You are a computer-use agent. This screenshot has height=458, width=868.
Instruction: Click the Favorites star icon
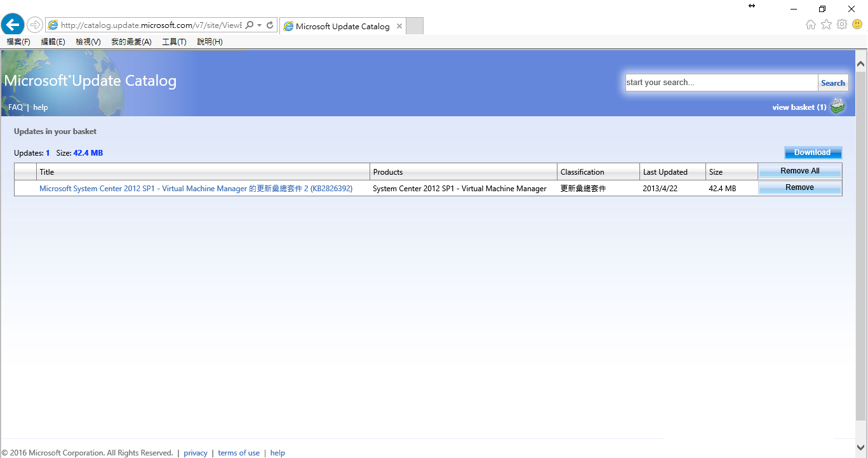(826, 24)
